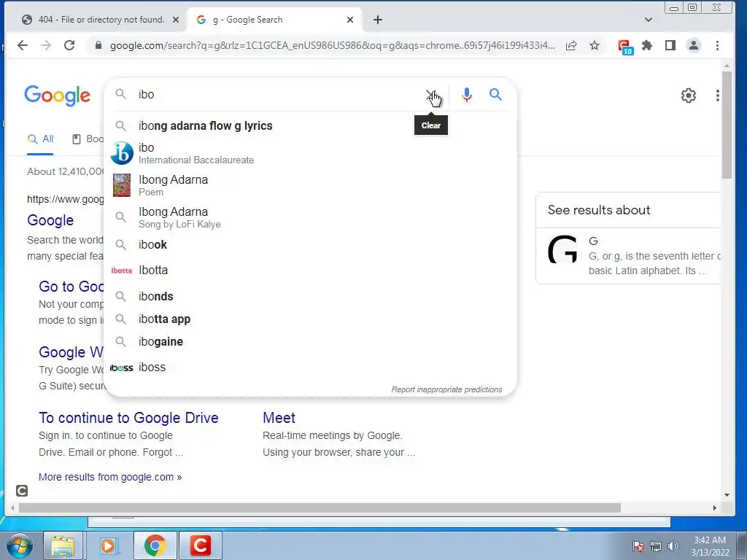The image size is (747, 560).
Task: Switch to the 404 File or directory tab
Action: 101,20
